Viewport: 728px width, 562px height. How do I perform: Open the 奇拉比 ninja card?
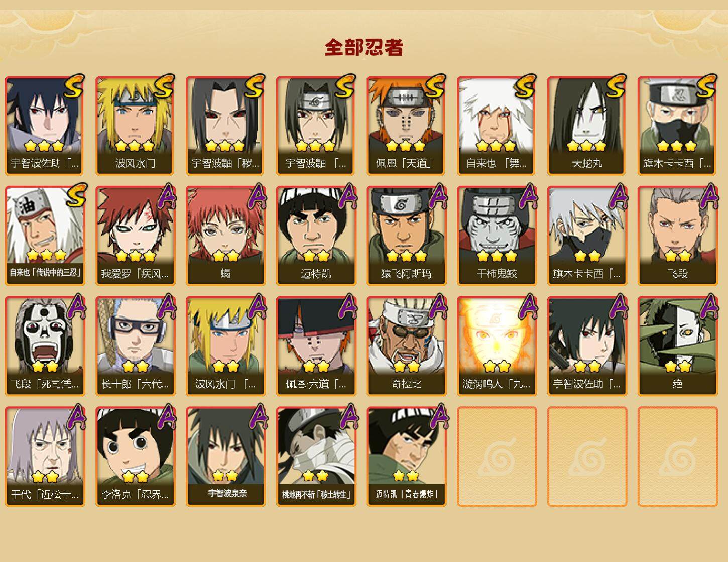point(406,346)
